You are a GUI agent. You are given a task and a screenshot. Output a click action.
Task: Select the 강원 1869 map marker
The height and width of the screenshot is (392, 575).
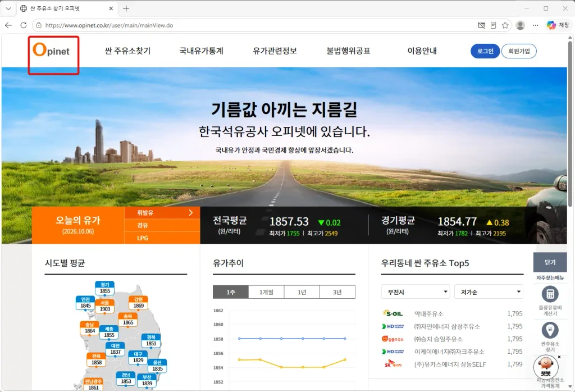pyautogui.click(x=138, y=303)
